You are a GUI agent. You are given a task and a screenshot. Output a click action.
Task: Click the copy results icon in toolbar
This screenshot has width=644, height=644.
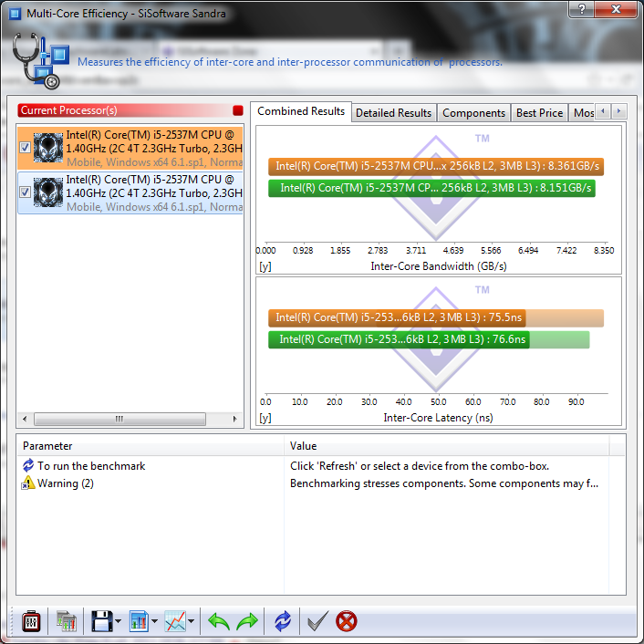pos(66,621)
